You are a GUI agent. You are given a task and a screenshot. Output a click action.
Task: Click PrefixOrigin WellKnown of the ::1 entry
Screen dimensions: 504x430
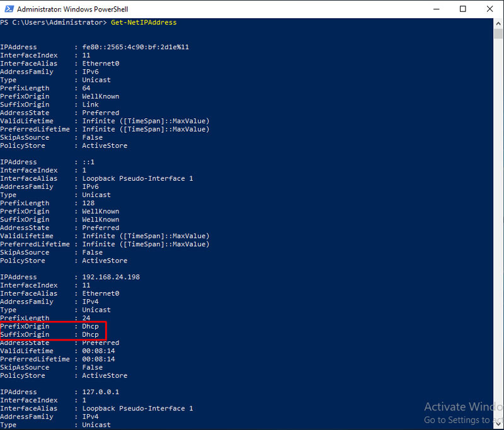101,212
